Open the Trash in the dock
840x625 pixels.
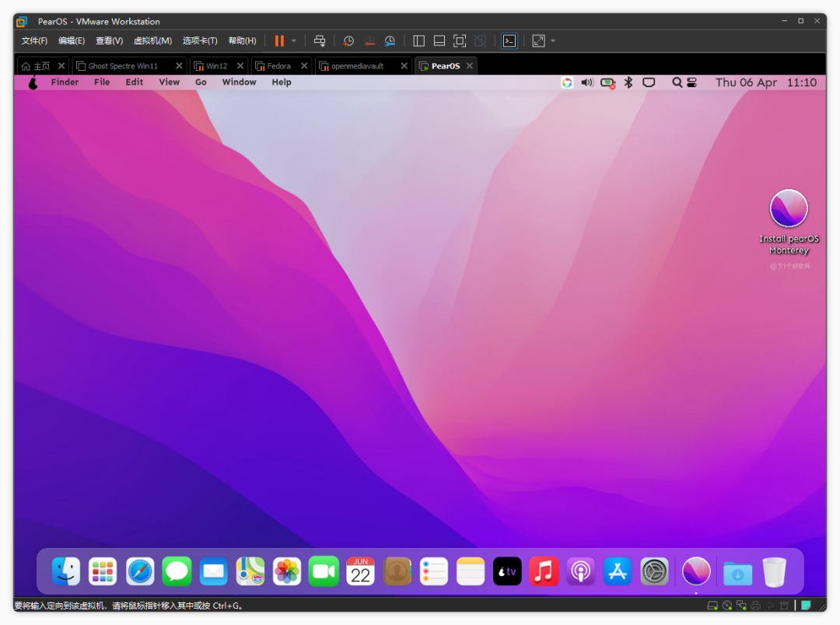774,572
